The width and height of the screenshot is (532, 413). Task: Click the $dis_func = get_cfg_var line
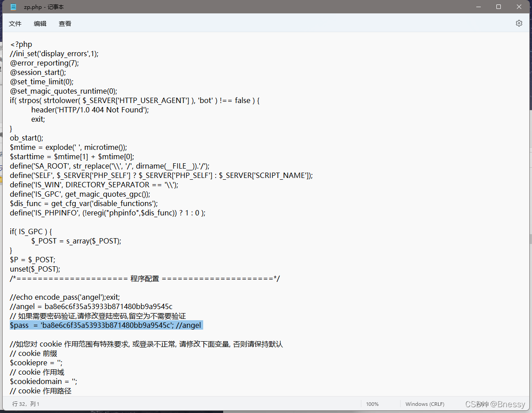[84, 203]
